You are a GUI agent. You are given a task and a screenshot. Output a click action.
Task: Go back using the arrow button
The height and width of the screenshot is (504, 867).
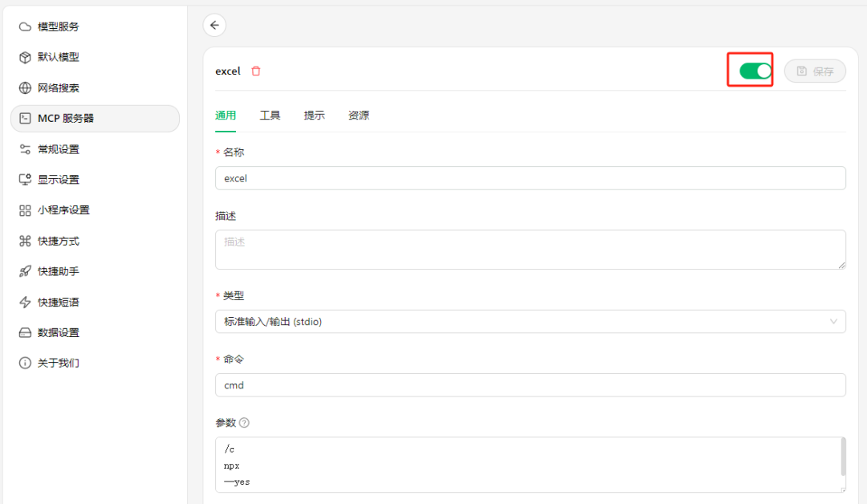tap(214, 25)
